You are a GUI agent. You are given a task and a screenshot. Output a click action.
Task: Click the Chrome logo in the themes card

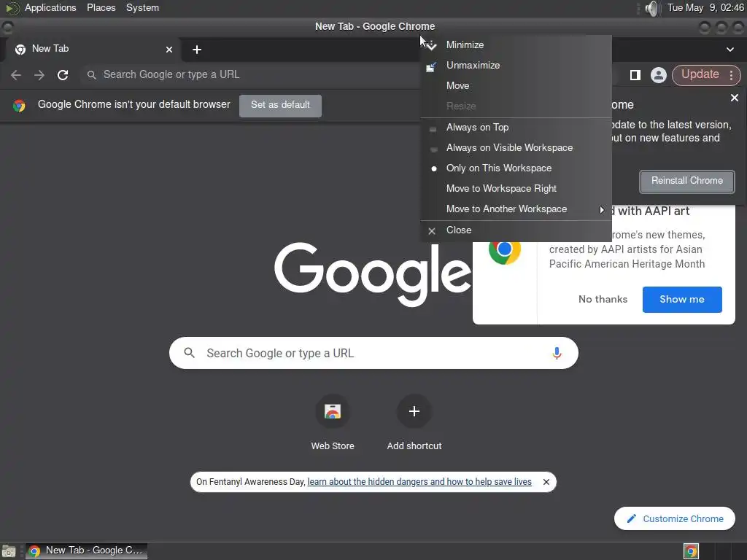(x=505, y=249)
